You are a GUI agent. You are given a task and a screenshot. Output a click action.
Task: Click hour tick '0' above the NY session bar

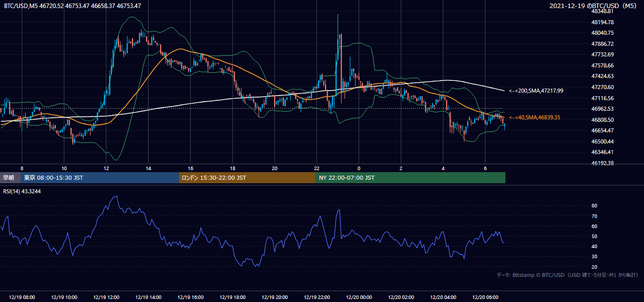[359, 168]
